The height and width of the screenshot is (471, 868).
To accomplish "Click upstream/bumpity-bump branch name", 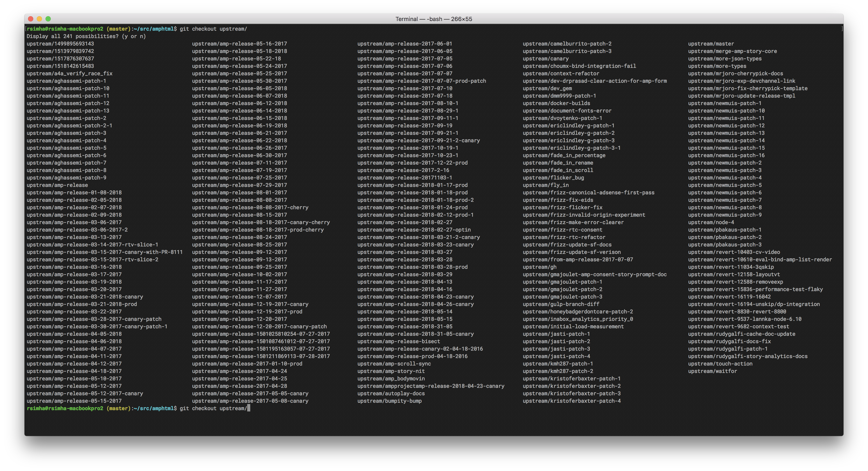I will tap(389, 401).
